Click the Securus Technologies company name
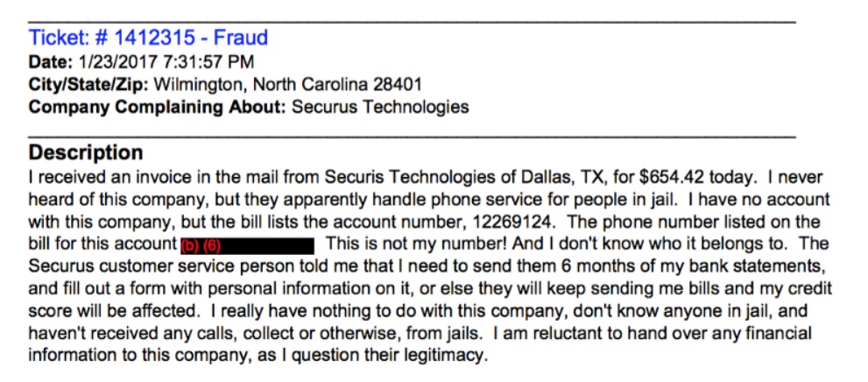The width and height of the screenshot is (868, 382). (380, 107)
